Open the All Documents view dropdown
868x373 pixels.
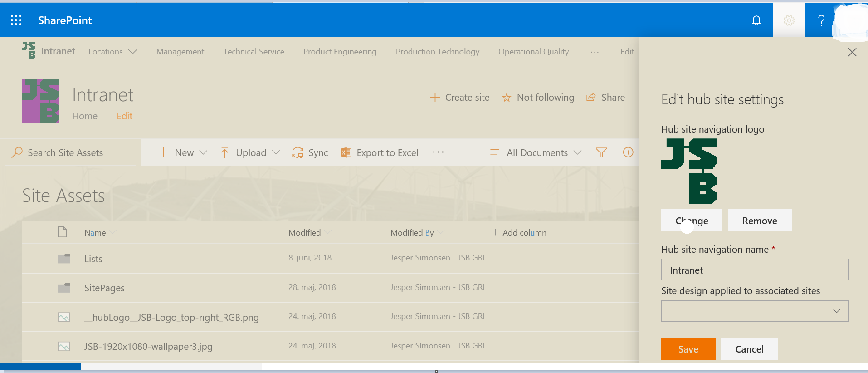pyautogui.click(x=577, y=152)
